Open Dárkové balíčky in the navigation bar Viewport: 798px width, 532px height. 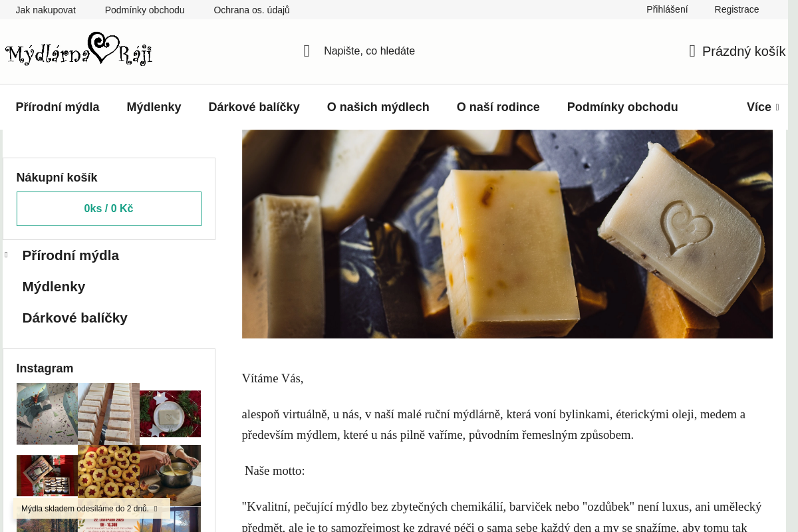(254, 107)
